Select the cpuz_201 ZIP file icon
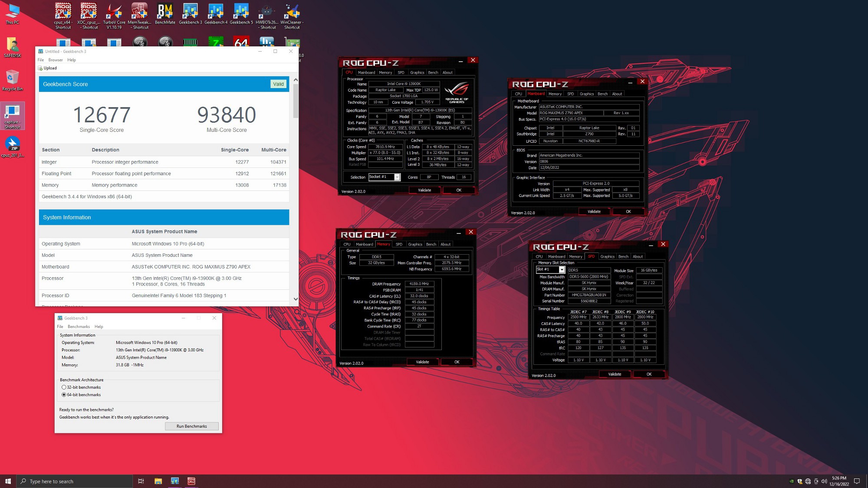Viewport: 868px width, 488px height. [13, 147]
